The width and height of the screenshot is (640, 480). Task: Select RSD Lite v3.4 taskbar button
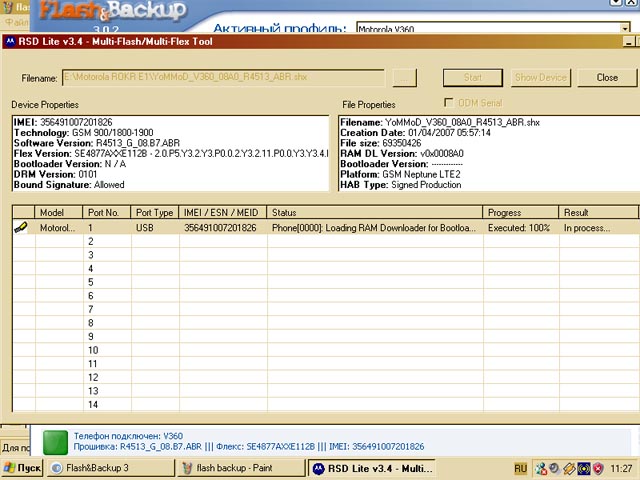click(371, 468)
